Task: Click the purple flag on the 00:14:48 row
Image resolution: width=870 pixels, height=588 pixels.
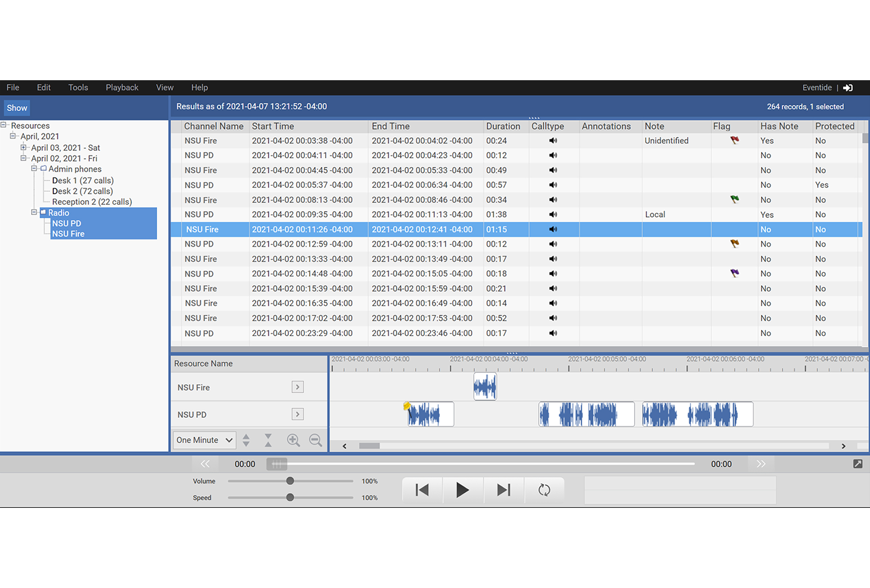Action: (734, 273)
